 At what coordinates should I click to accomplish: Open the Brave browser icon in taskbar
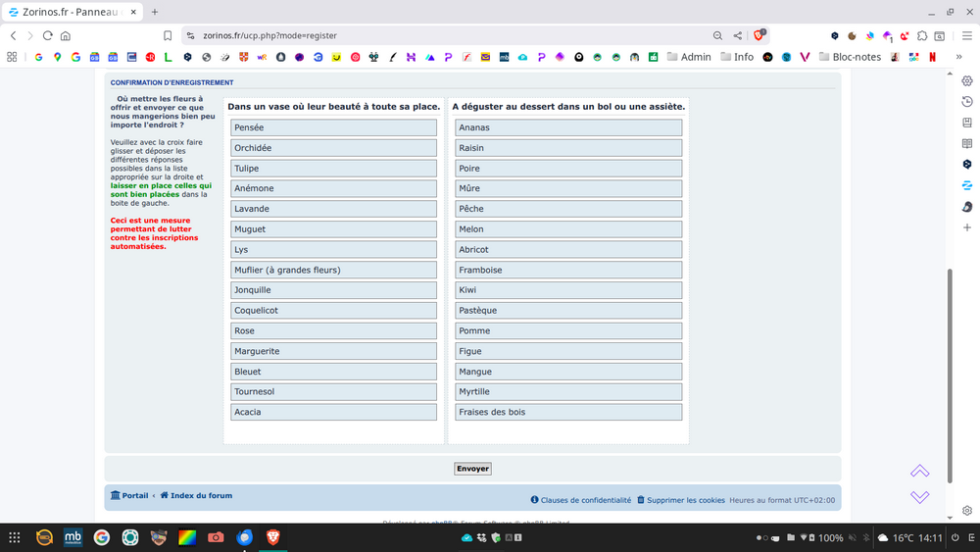point(273,537)
